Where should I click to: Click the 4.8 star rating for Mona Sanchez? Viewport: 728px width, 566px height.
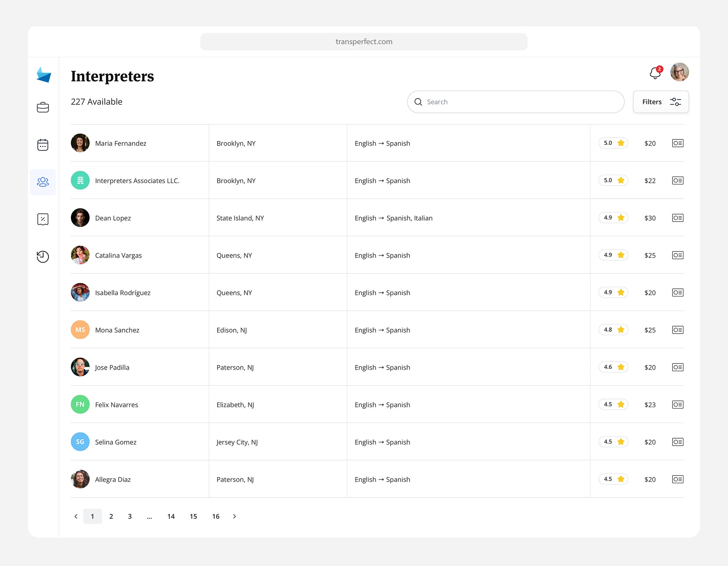tap(613, 330)
